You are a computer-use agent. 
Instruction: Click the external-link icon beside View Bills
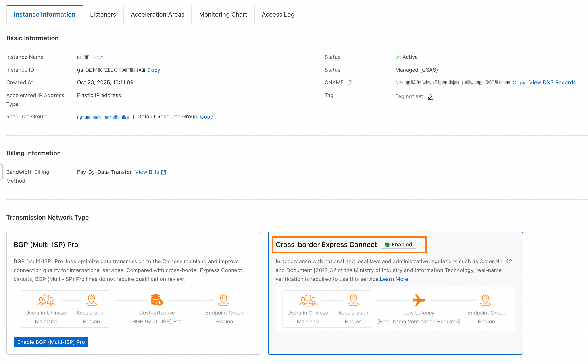pos(163,172)
